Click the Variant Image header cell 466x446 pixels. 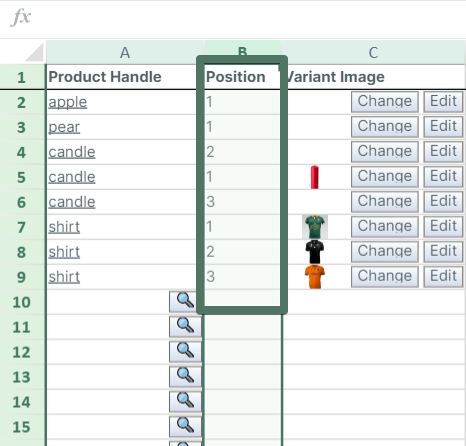pos(376,77)
